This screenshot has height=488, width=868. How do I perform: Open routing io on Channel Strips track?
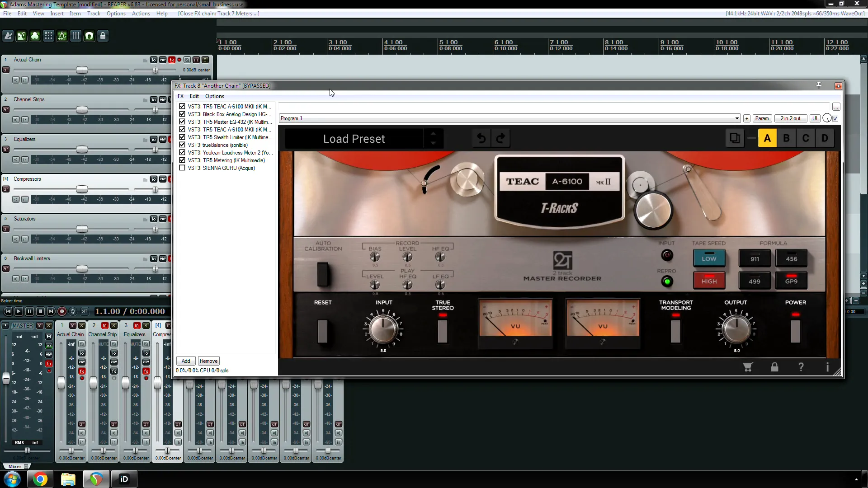[154, 99]
